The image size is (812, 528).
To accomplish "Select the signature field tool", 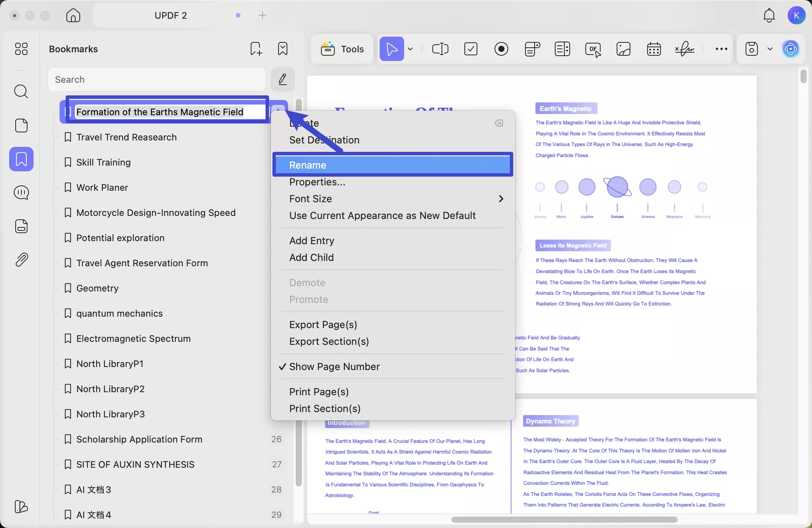I will coord(685,49).
